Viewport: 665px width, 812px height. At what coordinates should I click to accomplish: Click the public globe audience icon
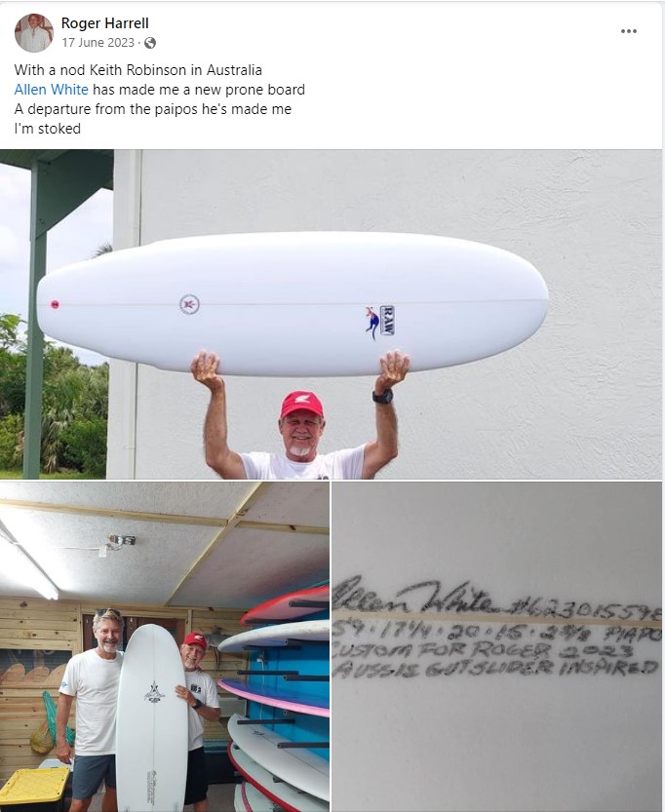(150, 43)
